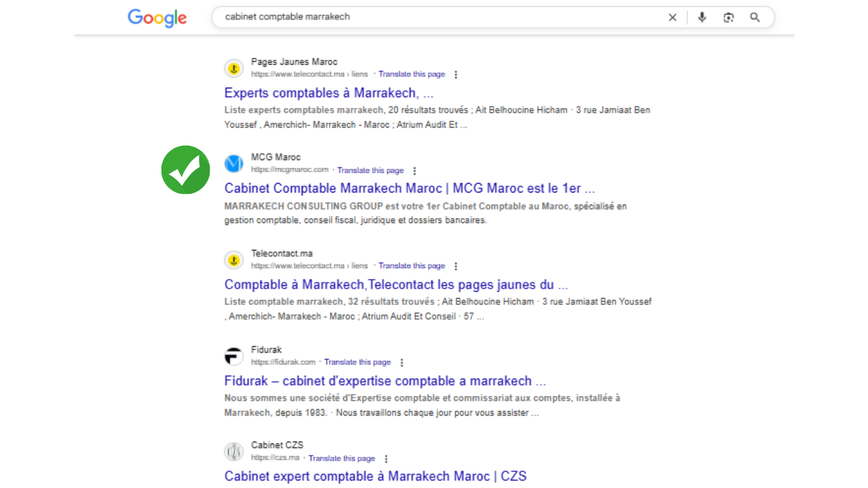This screenshot has width=868, height=488.
Task: Open three-dot menu for Pages Jaunes Maroc result
Action: 456,74
